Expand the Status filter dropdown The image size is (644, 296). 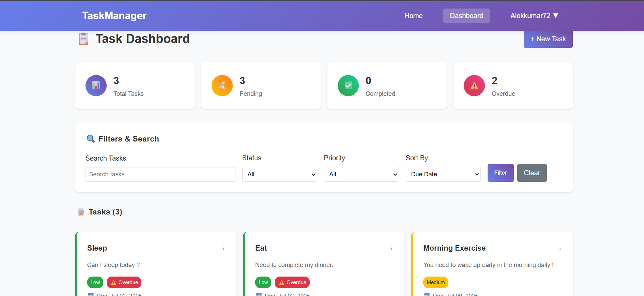279,174
